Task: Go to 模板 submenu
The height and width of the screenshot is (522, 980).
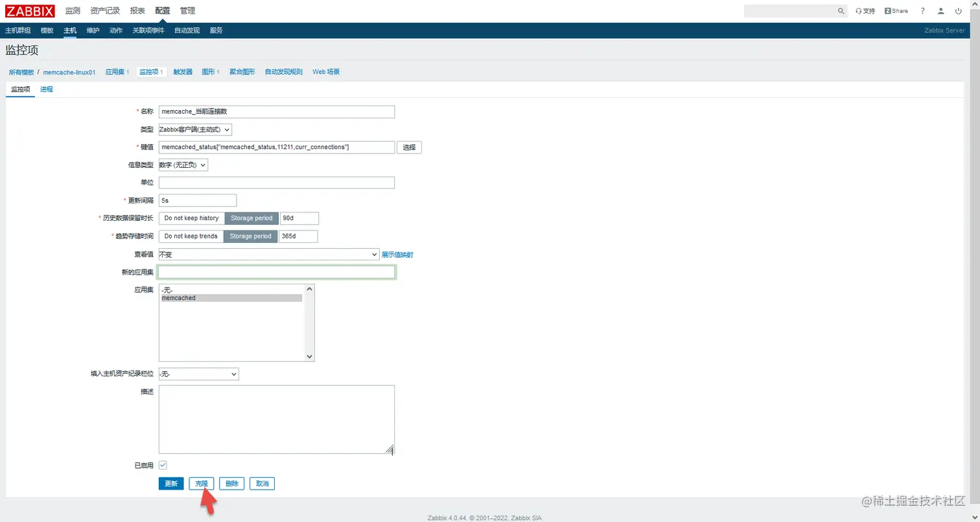Action: click(47, 30)
